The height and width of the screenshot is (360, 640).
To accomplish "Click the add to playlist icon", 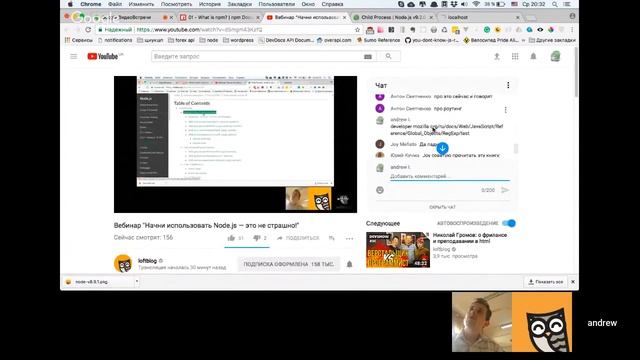I will [331, 238].
